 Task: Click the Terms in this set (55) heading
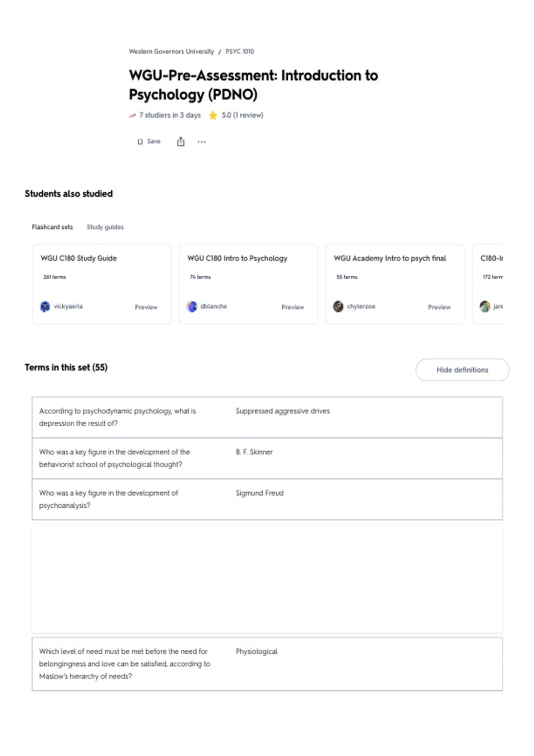(x=66, y=367)
